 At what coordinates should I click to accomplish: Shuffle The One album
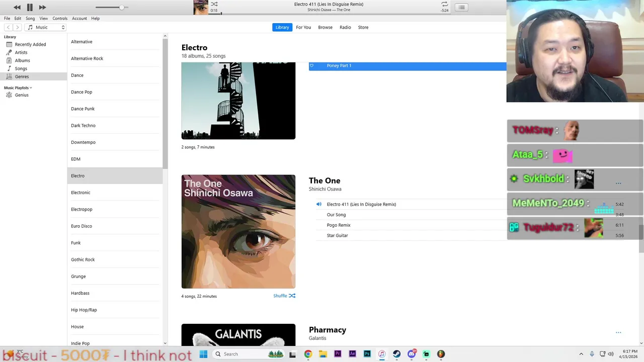click(284, 296)
